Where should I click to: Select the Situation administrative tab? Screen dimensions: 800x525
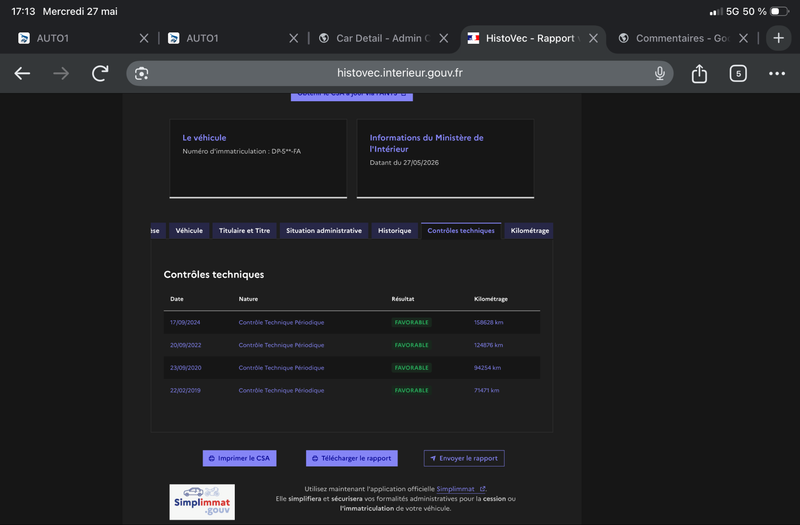(x=323, y=231)
